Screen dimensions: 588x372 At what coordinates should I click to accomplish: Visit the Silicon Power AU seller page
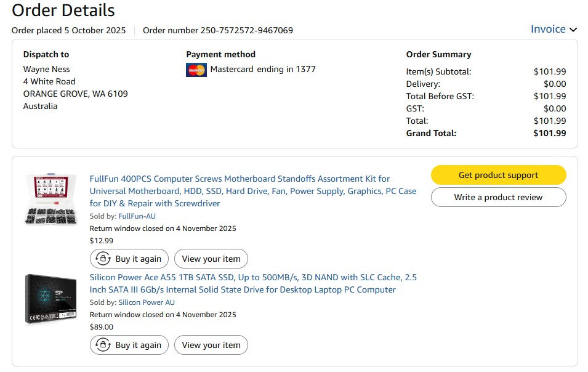(147, 302)
